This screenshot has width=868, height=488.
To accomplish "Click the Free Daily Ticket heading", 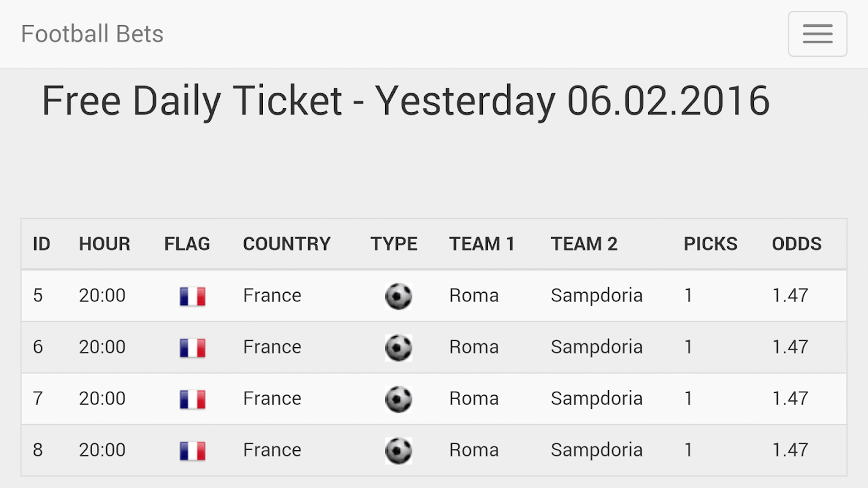I will tap(405, 101).
